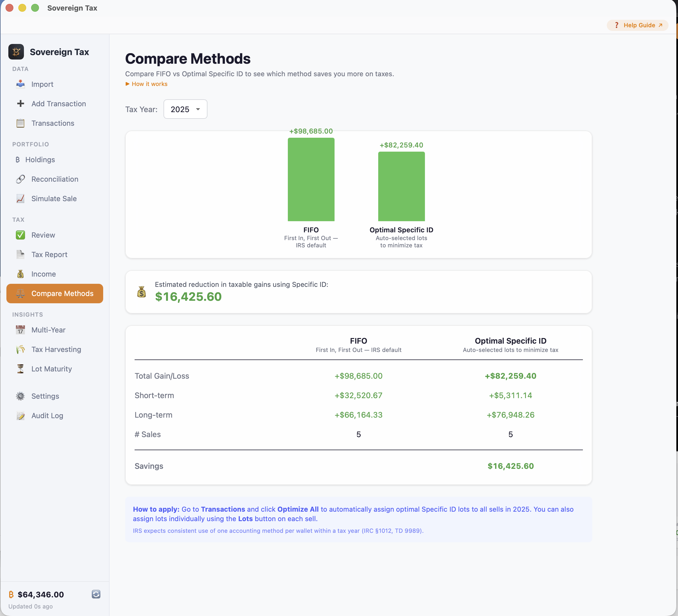
Task: Open the Tax Year dropdown
Action: coord(185,109)
